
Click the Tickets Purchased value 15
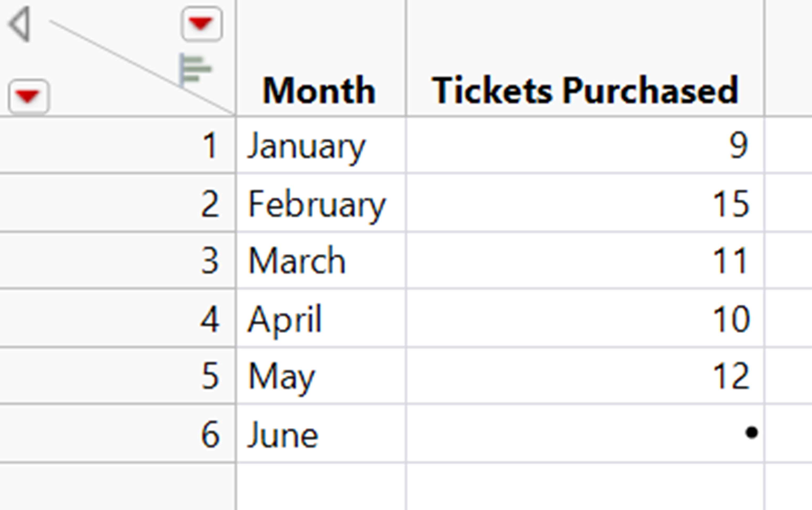tap(585, 203)
